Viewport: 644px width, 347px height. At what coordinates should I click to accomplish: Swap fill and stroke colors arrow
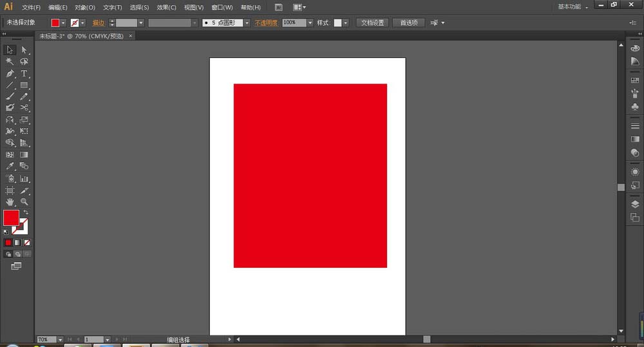point(26,212)
